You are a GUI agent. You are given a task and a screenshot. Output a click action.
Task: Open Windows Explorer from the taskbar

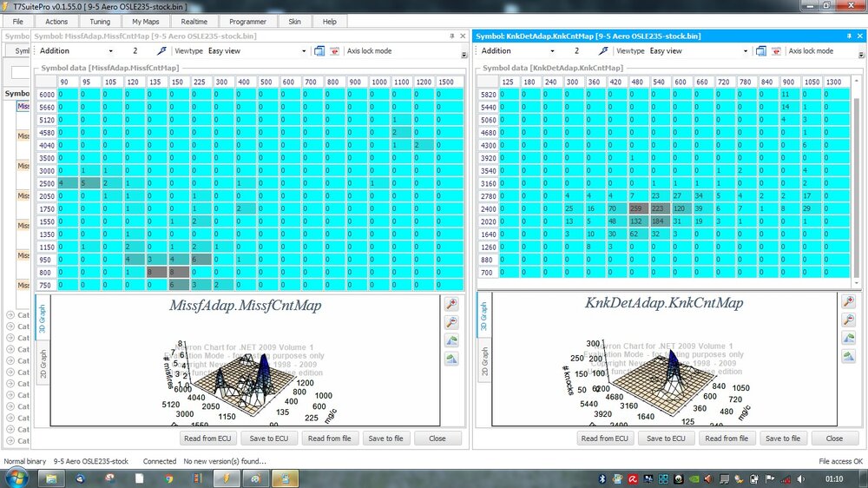(x=51, y=478)
